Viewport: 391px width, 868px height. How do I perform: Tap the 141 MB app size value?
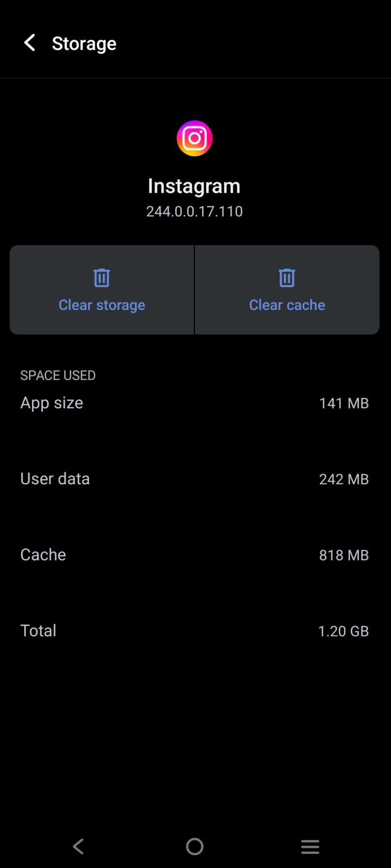[344, 403]
